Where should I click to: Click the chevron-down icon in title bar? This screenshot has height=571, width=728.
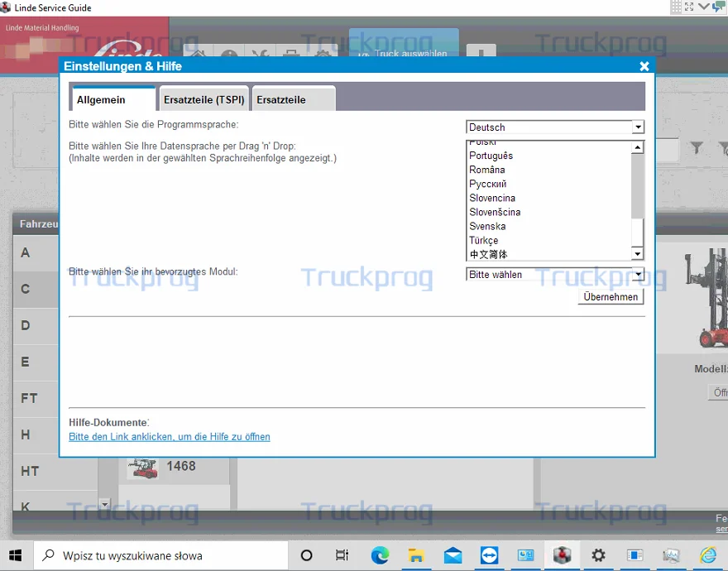coord(703,7)
